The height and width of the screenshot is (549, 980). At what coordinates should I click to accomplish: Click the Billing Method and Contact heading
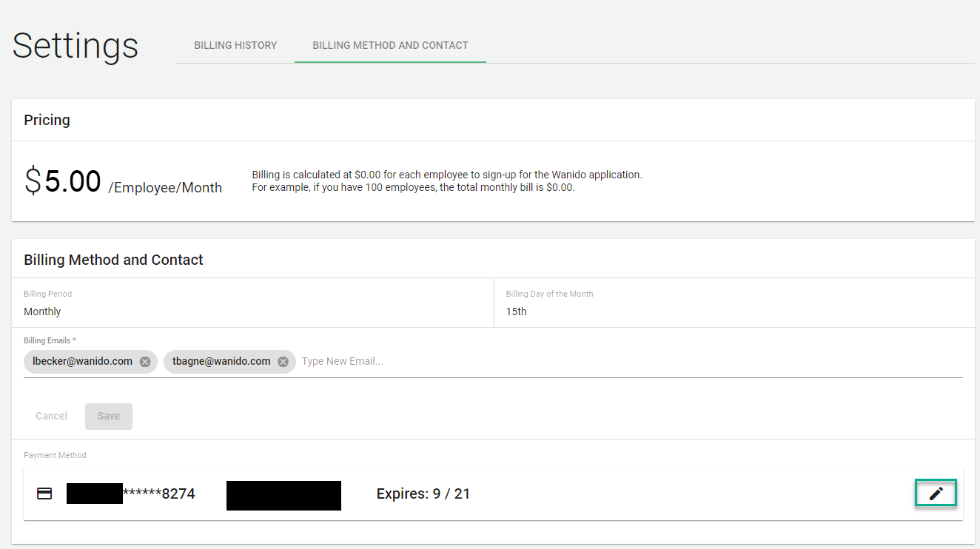pyautogui.click(x=113, y=260)
